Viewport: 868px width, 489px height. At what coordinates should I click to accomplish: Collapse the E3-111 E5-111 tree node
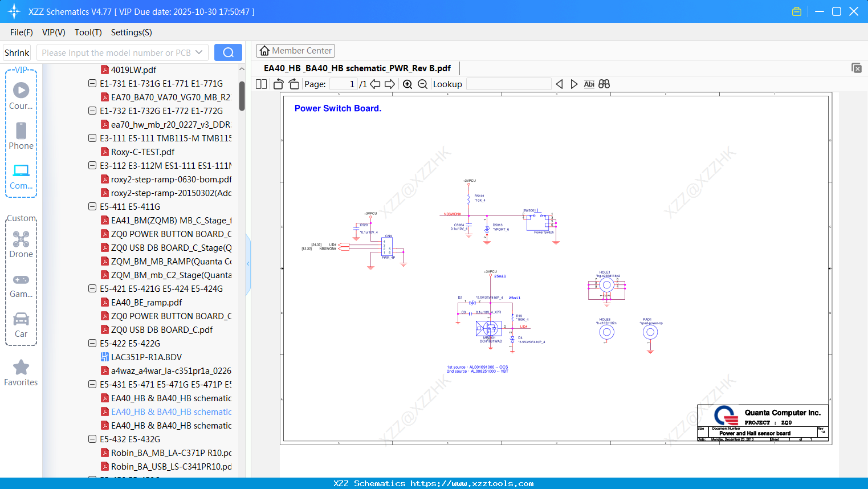tap(92, 138)
